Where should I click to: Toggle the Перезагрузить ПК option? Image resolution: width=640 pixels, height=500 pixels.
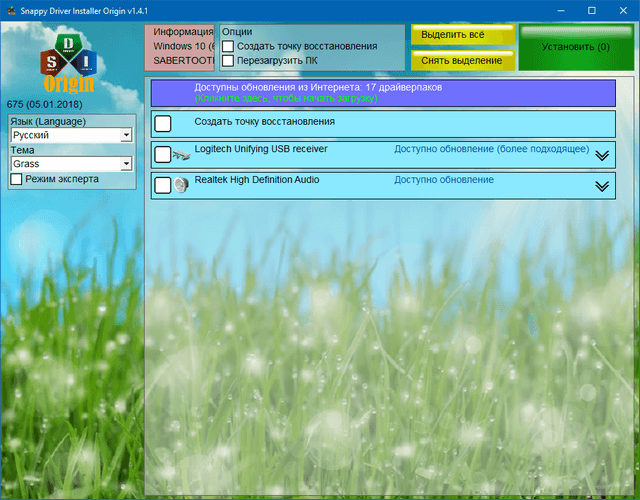[x=228, y=61]
